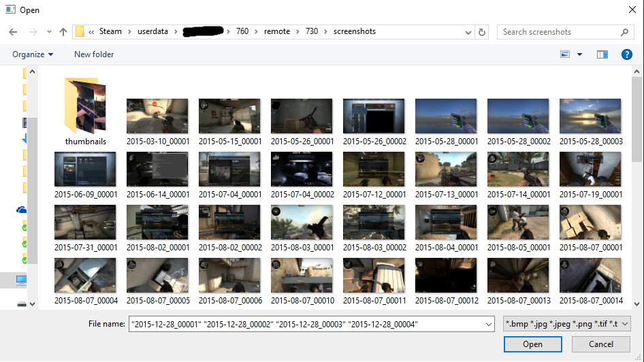Create a New folder
644x362 pixels.
[94, 54]
